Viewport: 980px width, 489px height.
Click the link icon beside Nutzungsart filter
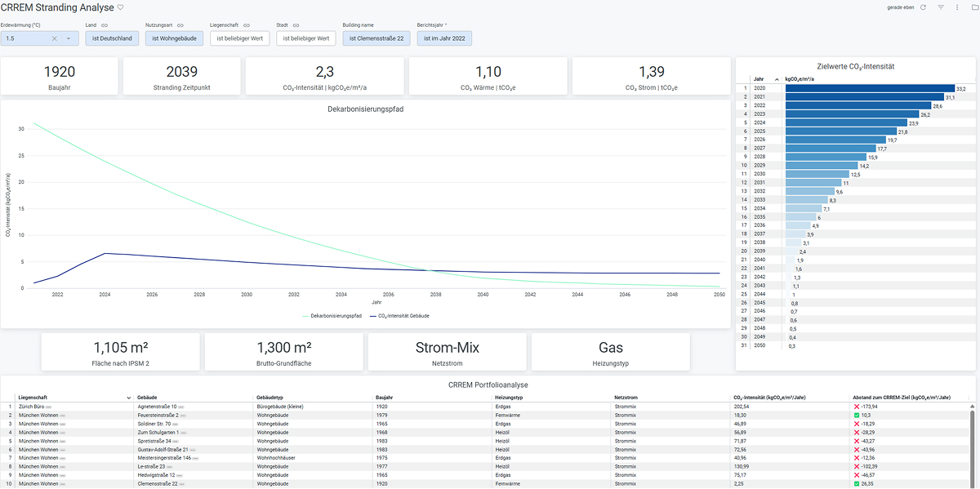tap(180, 25)
